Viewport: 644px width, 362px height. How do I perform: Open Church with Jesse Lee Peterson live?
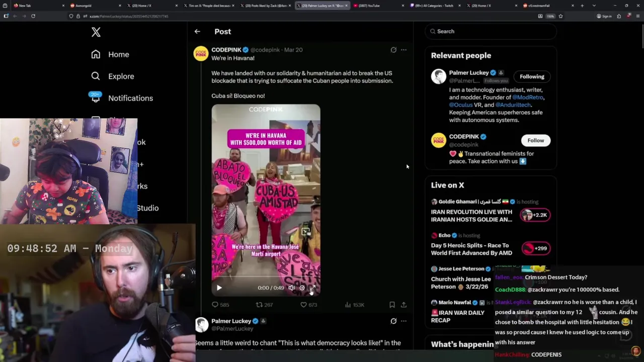point(461,283)
